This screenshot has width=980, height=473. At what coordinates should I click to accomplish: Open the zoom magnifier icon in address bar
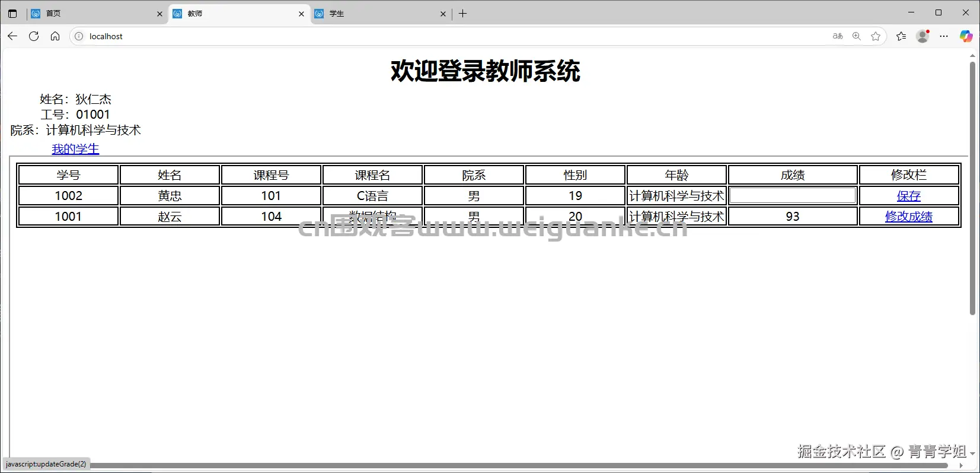click(x=857, y=36)
